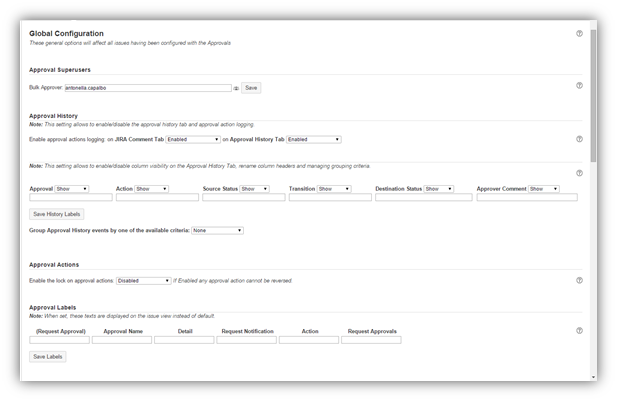Click help icon for approval actions logging
The image size is (617, 401).
[580, 139]
